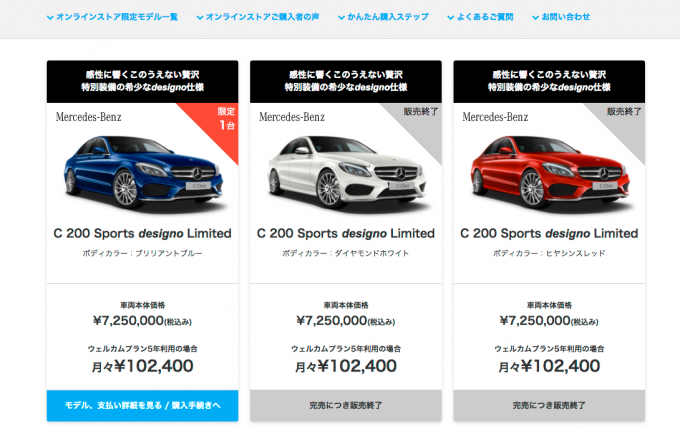680x429 pixels.
Task: Click chevron beside よくあるご質問
Action: (x=451, y=18)
